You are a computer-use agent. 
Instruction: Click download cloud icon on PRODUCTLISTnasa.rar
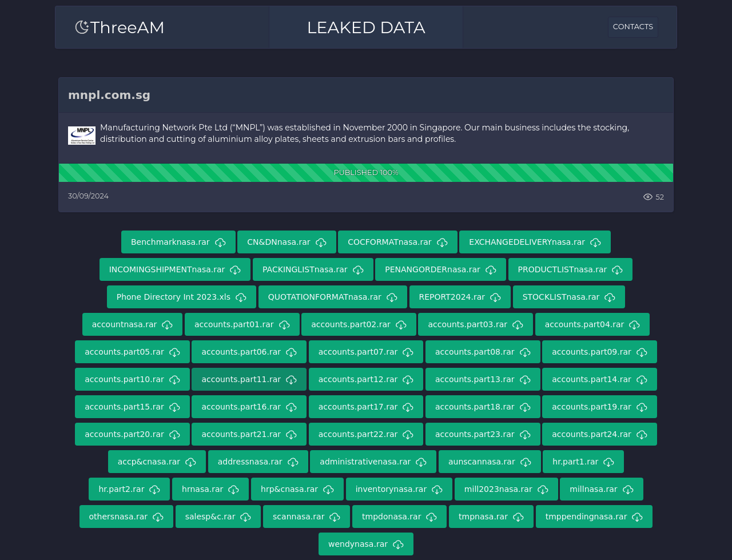point(617,270)
